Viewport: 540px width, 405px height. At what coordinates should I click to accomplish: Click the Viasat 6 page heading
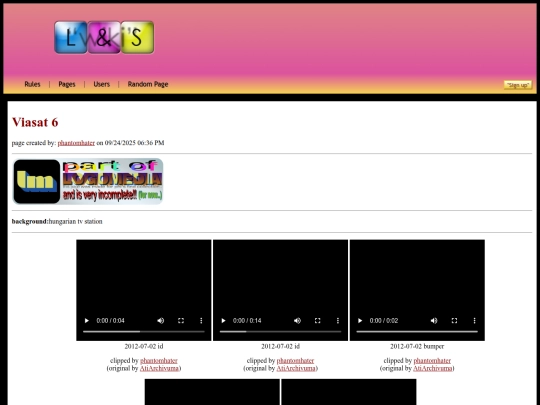pyautogui.click(x=35, y=122)
